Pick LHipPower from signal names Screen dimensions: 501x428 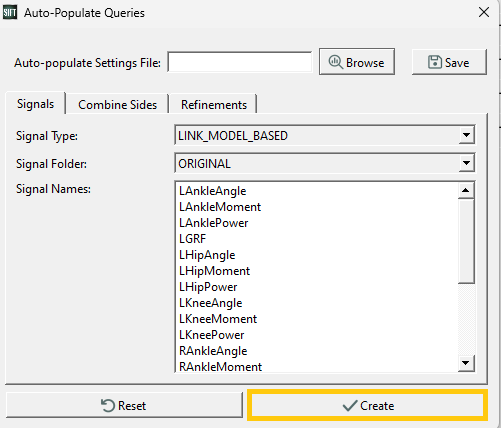(x=208, y=287)
